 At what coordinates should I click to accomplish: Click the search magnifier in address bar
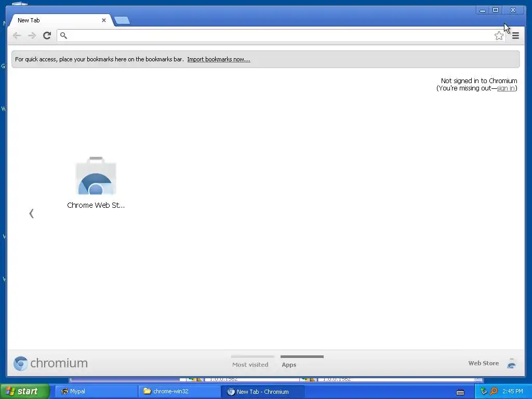[x=63, y=35]
